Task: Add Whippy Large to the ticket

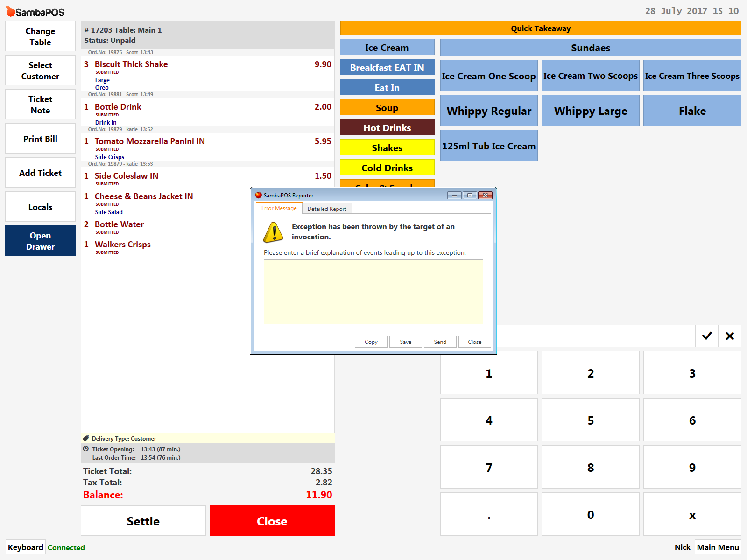Action: tap(590, 111)
